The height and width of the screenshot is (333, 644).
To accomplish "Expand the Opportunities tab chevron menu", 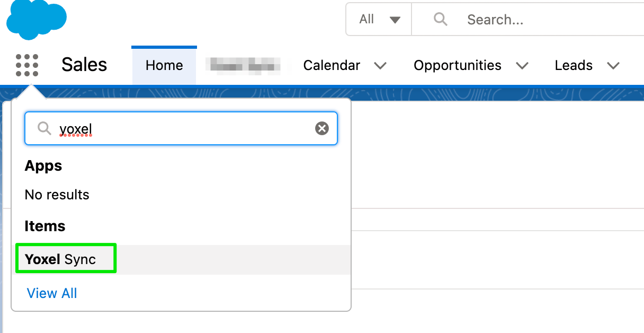I will tap(522, 66).
